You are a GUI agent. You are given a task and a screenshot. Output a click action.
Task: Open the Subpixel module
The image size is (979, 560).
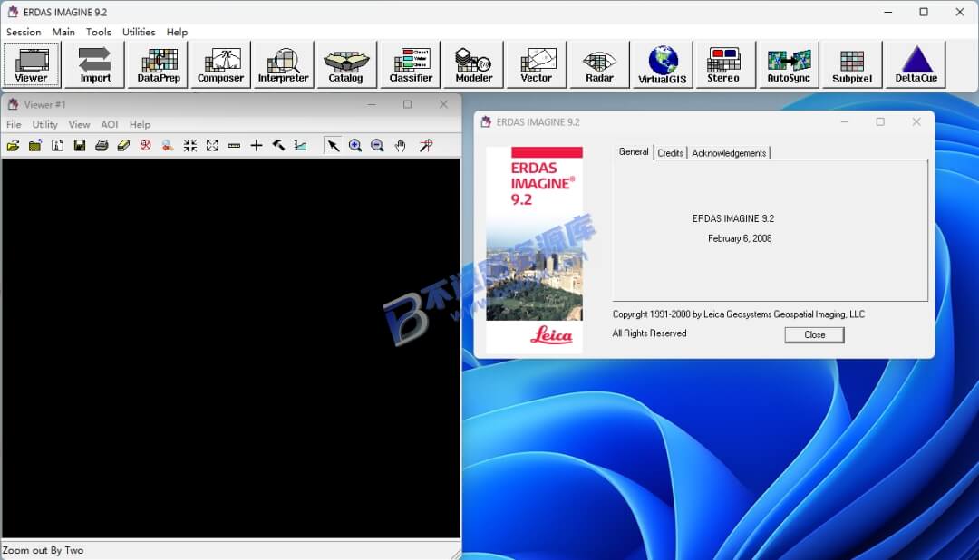pos(852,64)
